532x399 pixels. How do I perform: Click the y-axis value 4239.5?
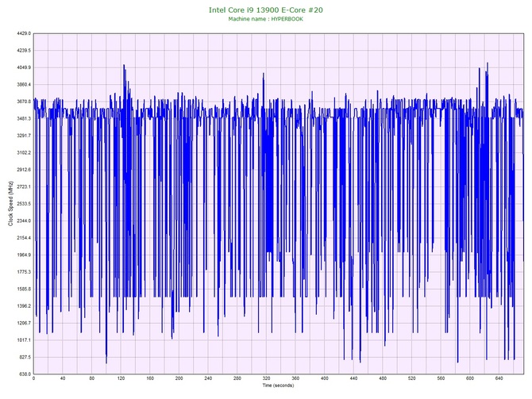(24, 51)
